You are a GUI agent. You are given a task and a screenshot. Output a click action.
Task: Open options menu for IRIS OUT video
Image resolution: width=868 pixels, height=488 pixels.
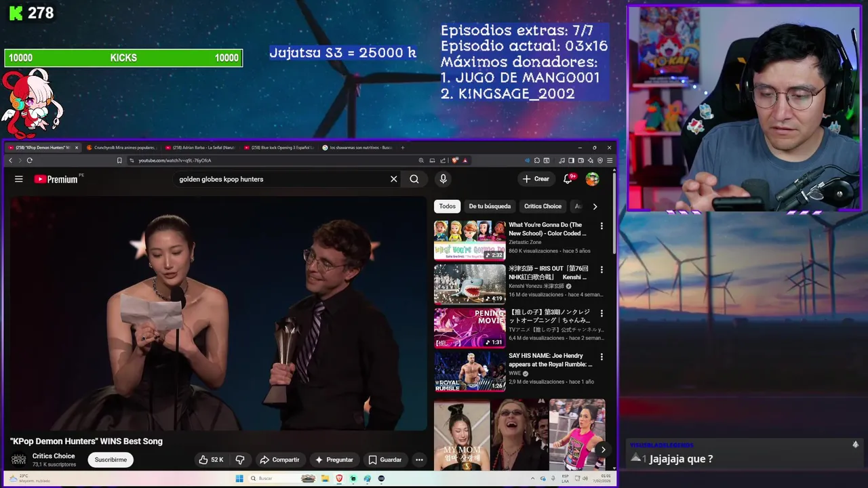pos(601,270)
